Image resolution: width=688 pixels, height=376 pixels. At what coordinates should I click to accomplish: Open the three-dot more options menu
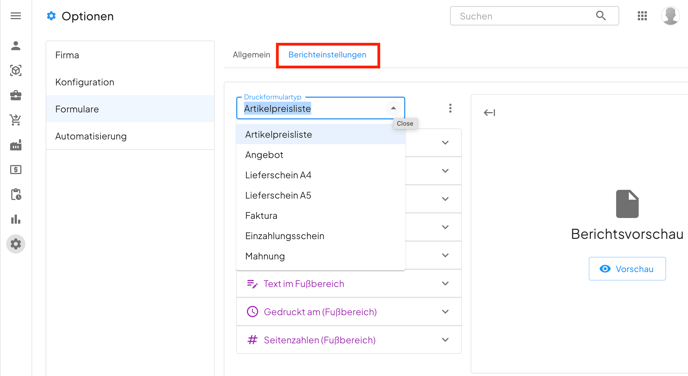[450, 108]
